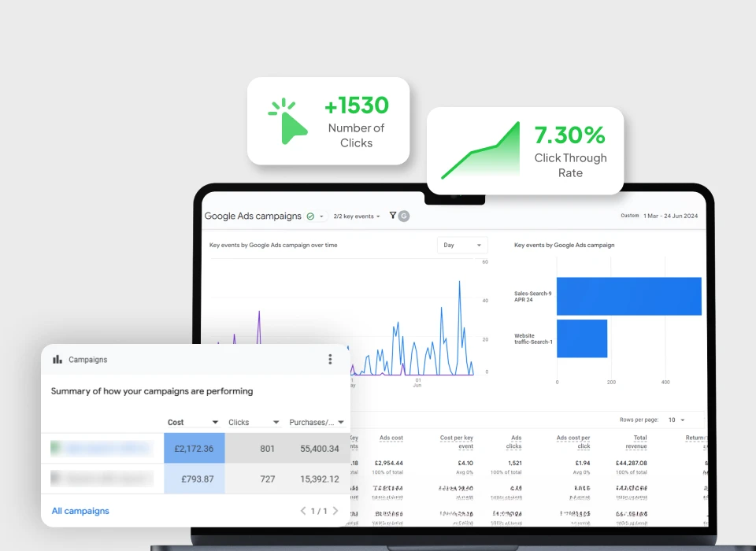The width and height of the screenshot is (756, 551).
Task: Go to next page of campaigns card
Action: coord(335,511)
